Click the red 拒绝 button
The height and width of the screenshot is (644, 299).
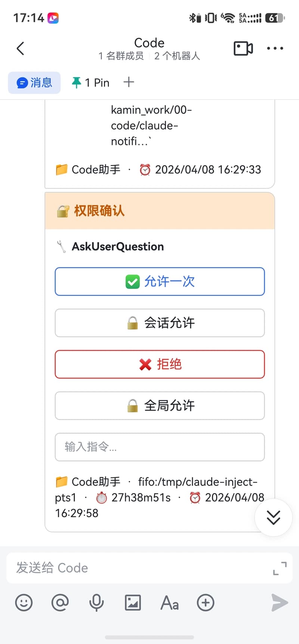pyautogui.click(x=160, y=364)
